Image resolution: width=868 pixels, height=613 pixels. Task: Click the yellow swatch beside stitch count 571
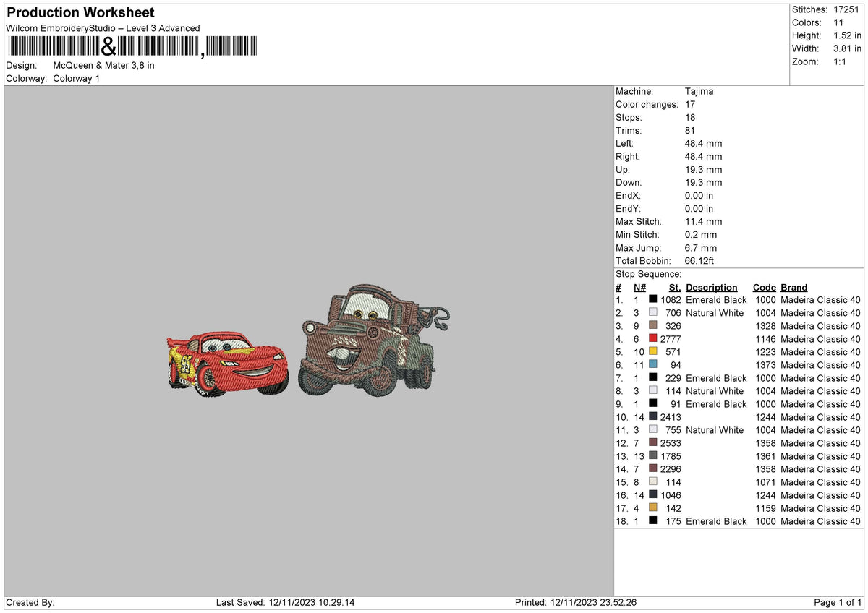click(653, 352)
